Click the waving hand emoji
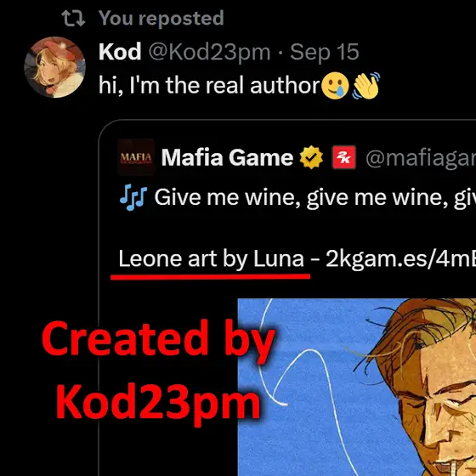The height and width of the screenshot is (476, 476). 366,86
